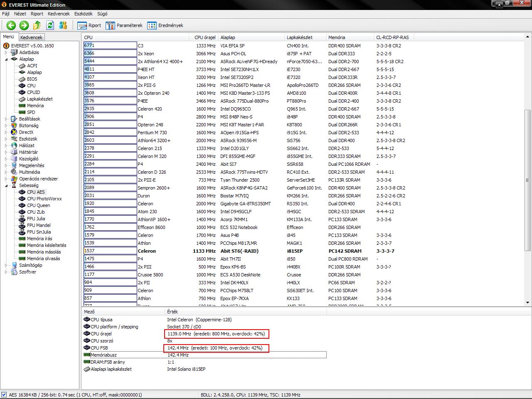
Task: Expand the Beállítások tree node
Action: (6, 119)
